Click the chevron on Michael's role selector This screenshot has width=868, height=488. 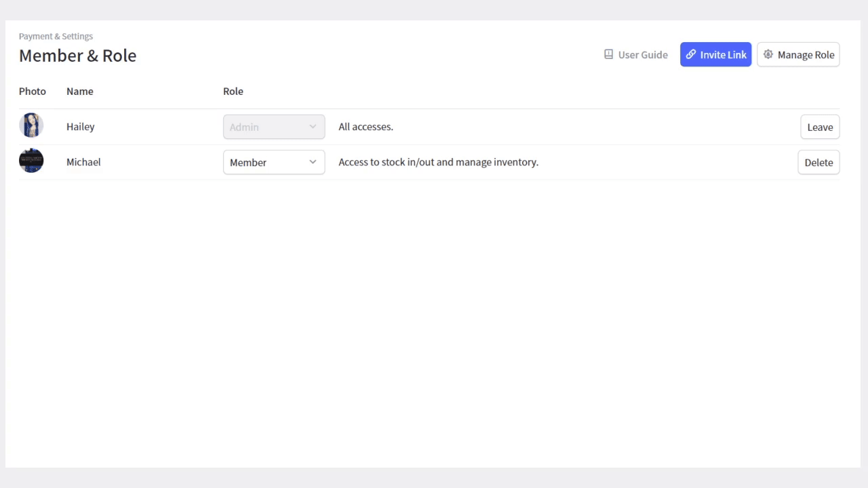(313, 162)
